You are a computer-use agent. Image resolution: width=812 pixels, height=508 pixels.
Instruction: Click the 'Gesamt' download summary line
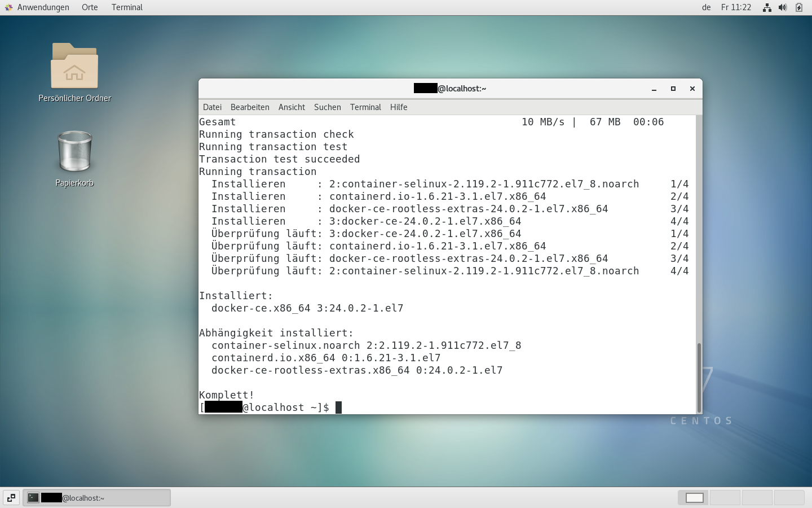click(x=431, y=122)
